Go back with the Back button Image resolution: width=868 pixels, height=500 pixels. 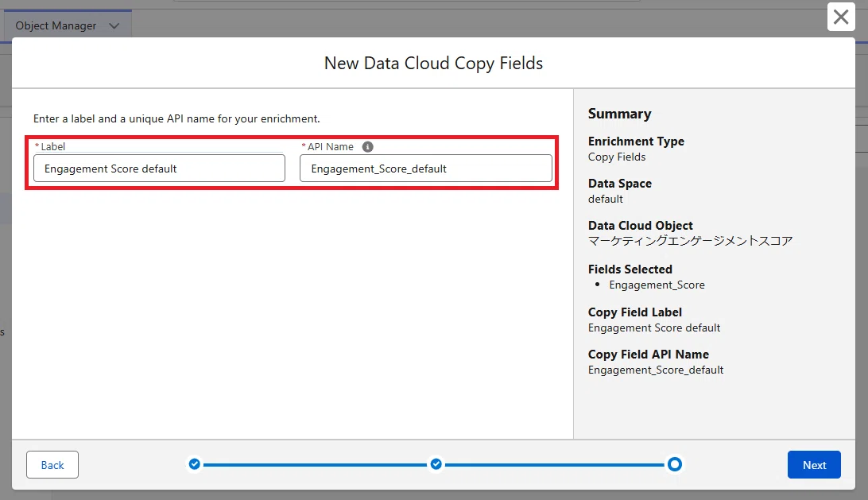pyautogui.click(x=52, y=464)
